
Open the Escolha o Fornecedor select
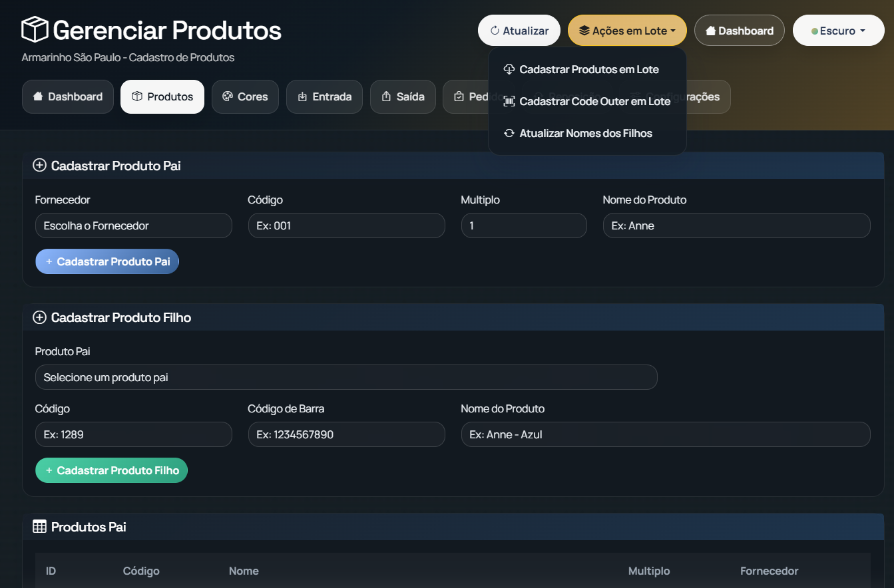coord(134,225)
